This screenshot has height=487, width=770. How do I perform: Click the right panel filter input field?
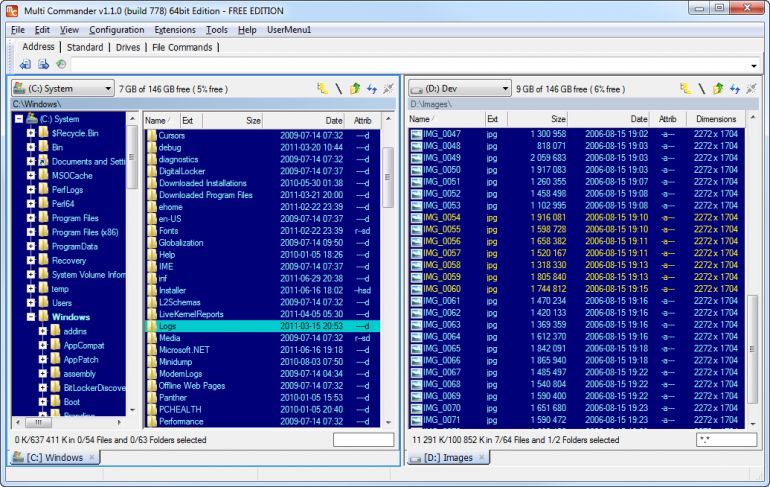click(x=726, y=440)
